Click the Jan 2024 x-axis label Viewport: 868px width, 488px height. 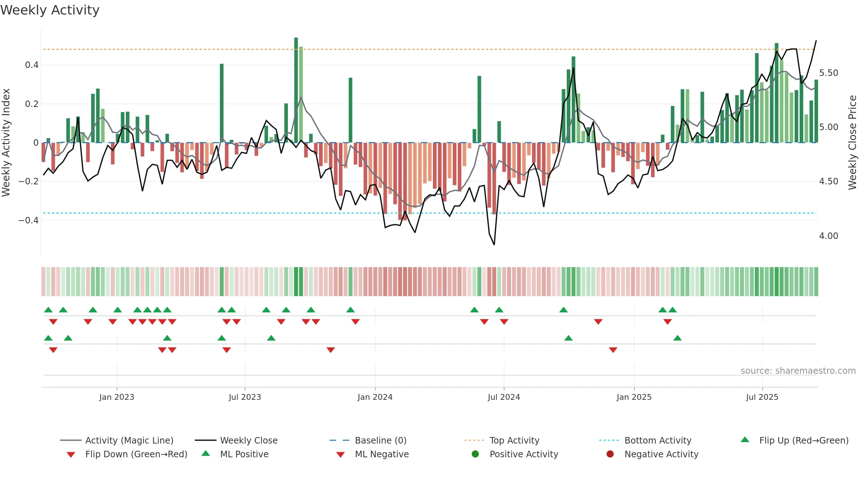click(375, 397)
